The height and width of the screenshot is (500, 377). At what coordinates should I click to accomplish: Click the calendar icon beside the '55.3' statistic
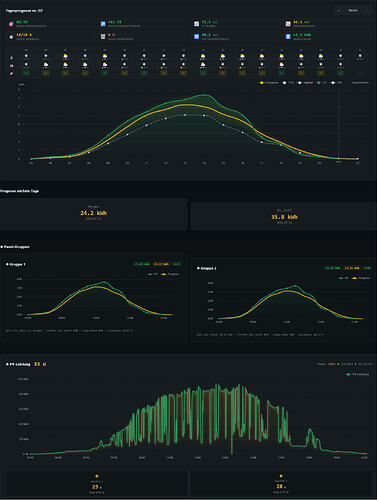pyautogui.click(x=197, y=24)
